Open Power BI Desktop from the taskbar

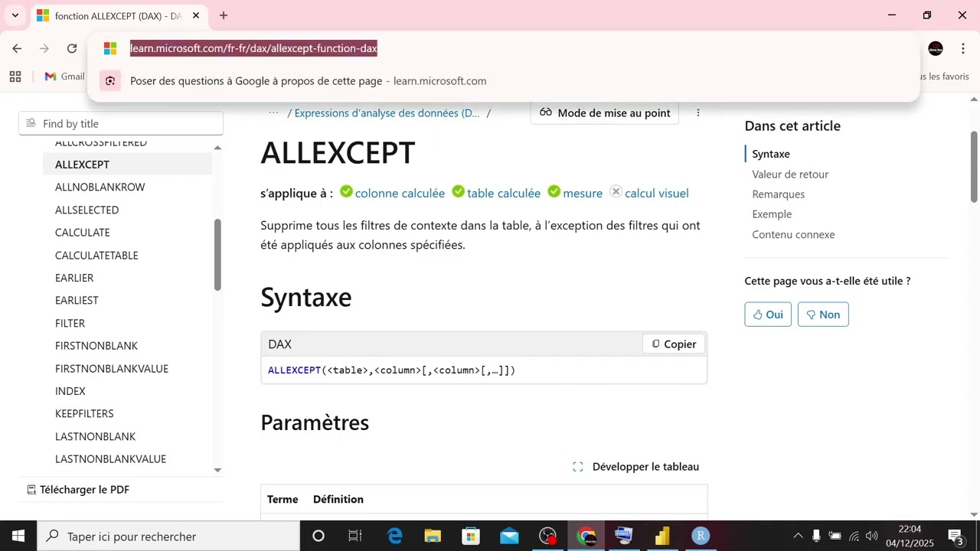pyautogui.click(x=662, y=536)
